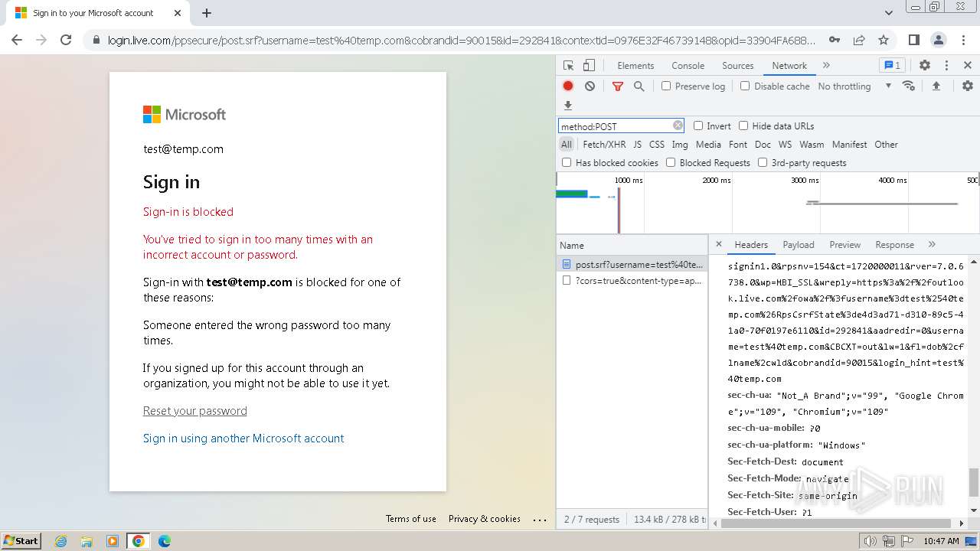Filter requests by Doc type
980x551 pixels.
[x=763, y=144]
